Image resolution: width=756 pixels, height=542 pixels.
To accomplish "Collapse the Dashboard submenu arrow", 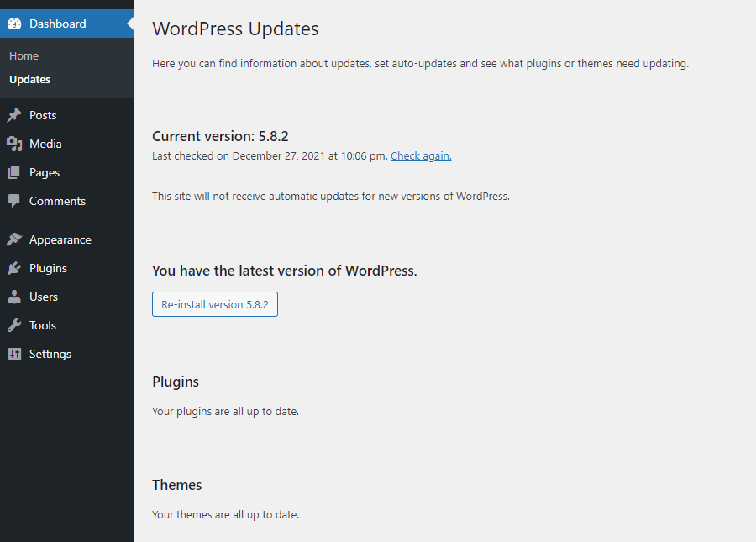I will pyautogui.click(x=130, y=24).
